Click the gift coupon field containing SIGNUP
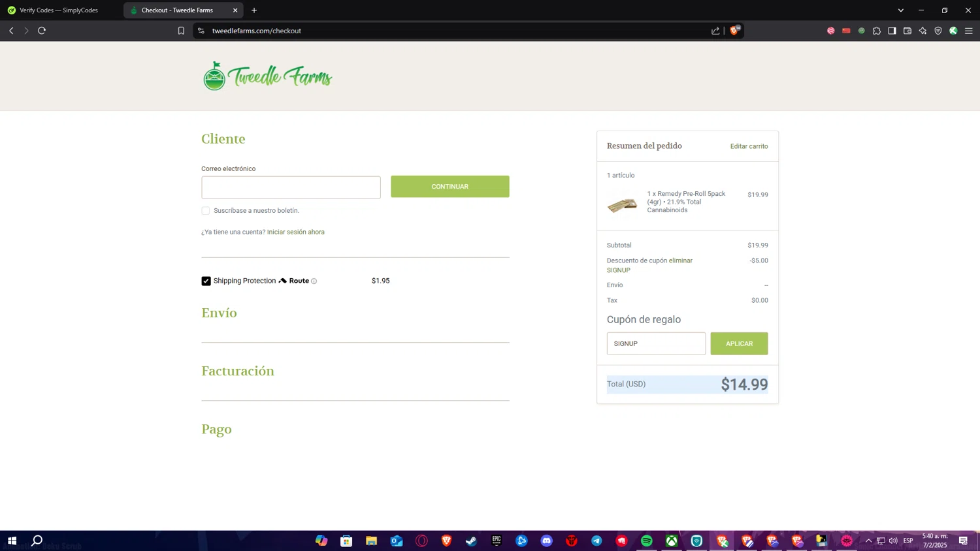 click(656, 343)
